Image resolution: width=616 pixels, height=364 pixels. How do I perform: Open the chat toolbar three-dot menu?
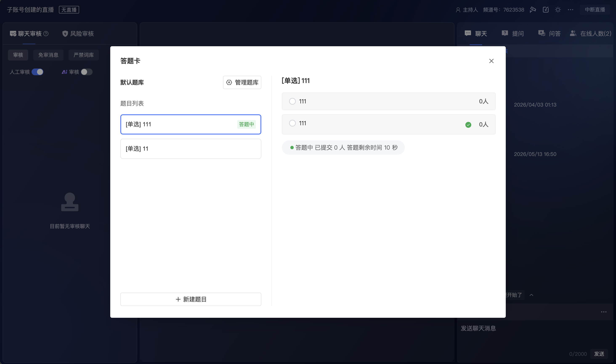[604, 312]
